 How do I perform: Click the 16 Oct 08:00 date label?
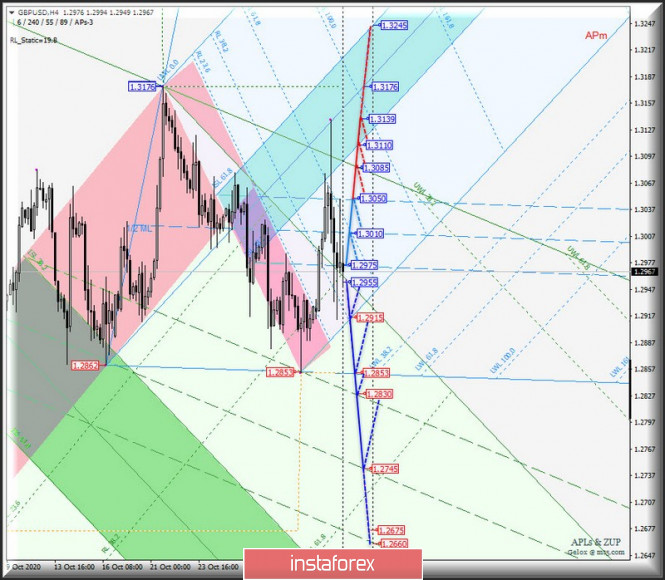click(123, 567)
